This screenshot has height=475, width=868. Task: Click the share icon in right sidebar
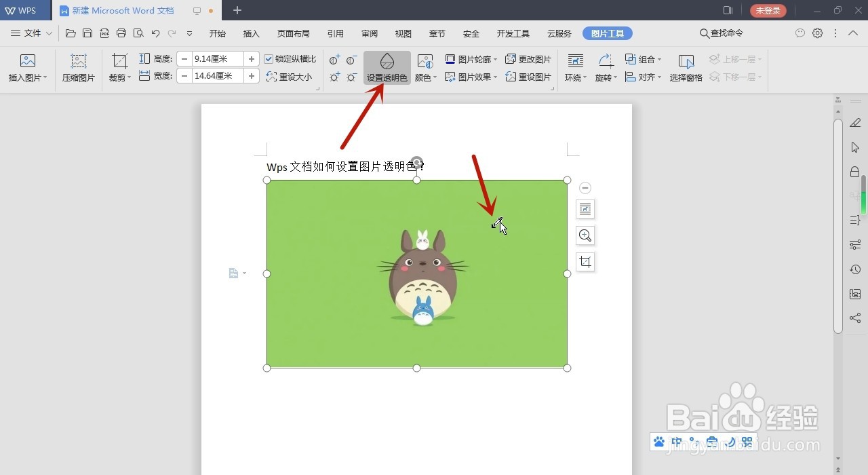[x=855, y=318]
